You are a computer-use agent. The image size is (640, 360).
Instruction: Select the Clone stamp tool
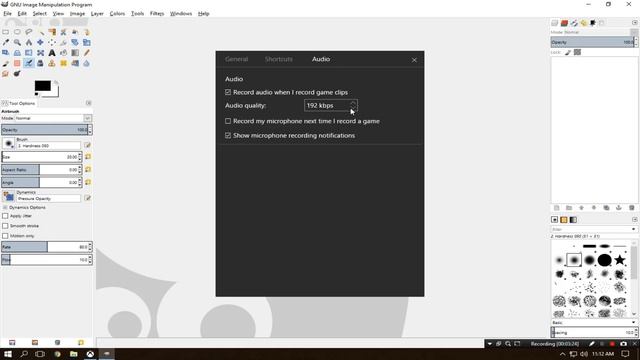(52, 64)
